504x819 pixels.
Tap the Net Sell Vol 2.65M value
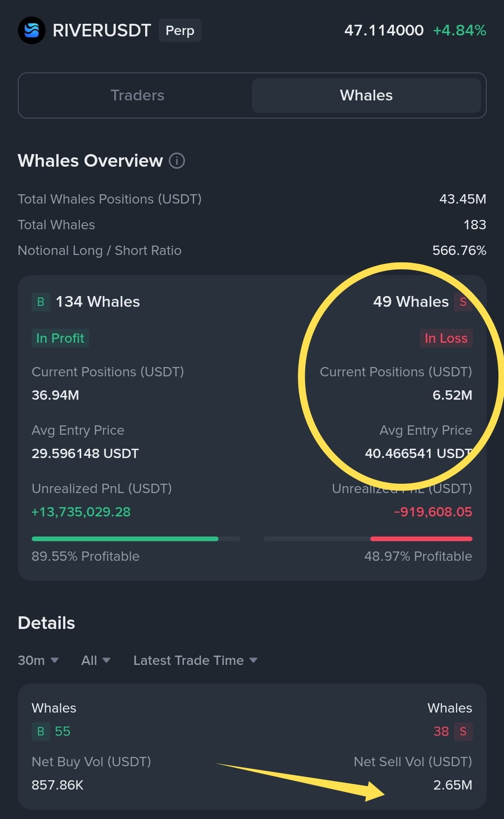pos(453,785)
